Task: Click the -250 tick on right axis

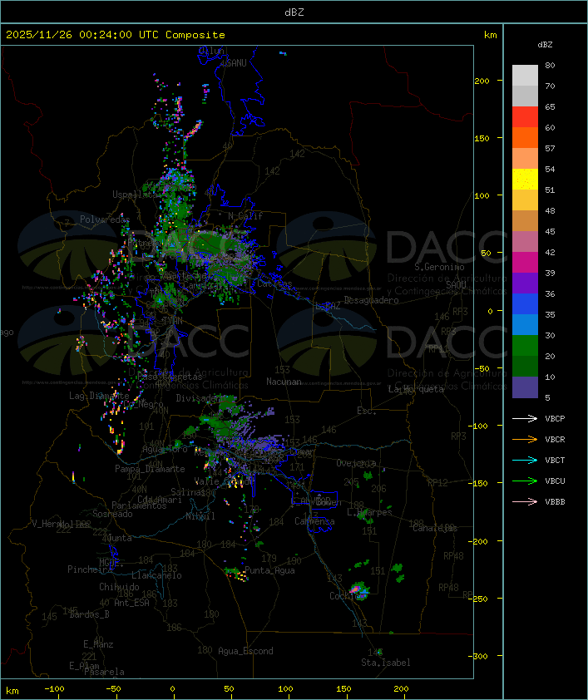Action: pos(477,599)
